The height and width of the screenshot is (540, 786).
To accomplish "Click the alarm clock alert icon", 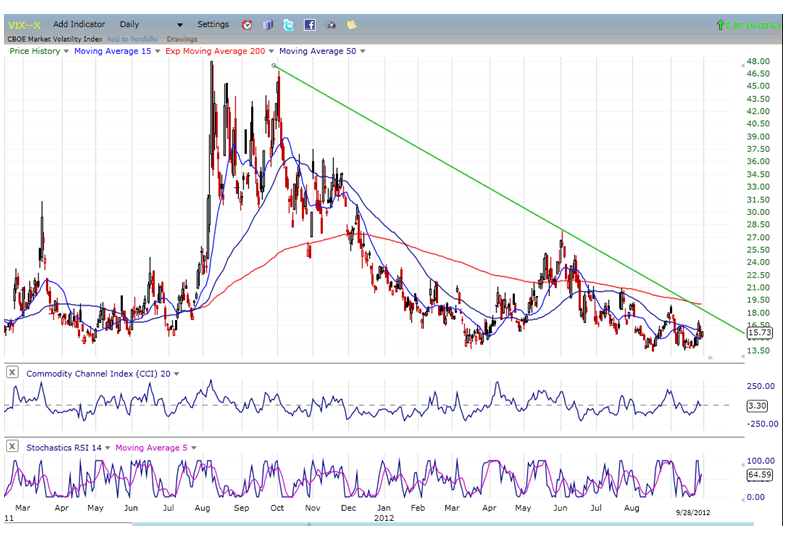I will 247,24.
